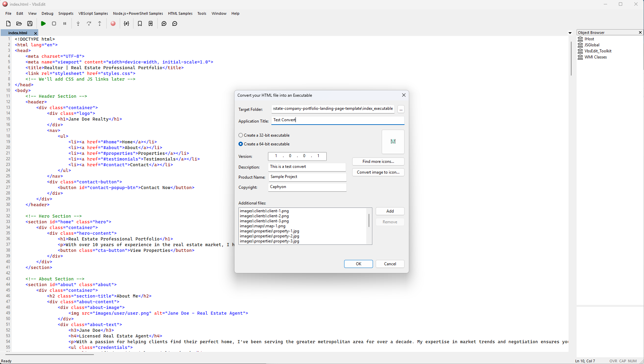Collapse the Object Browser panel dropdown
The width and height of the screenshot is (644, 364).
click(570, 33)
